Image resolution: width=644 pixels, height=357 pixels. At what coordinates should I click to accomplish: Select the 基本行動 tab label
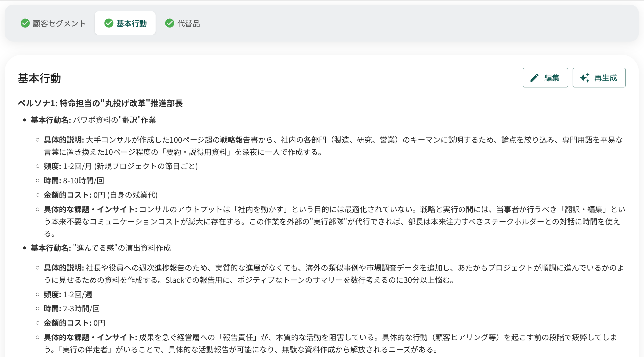click(132, 24)
